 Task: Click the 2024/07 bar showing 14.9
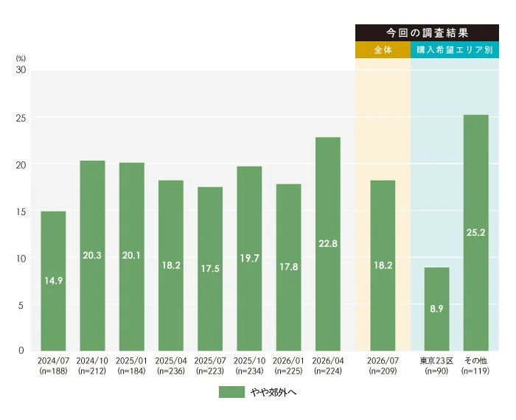[53, 281]
